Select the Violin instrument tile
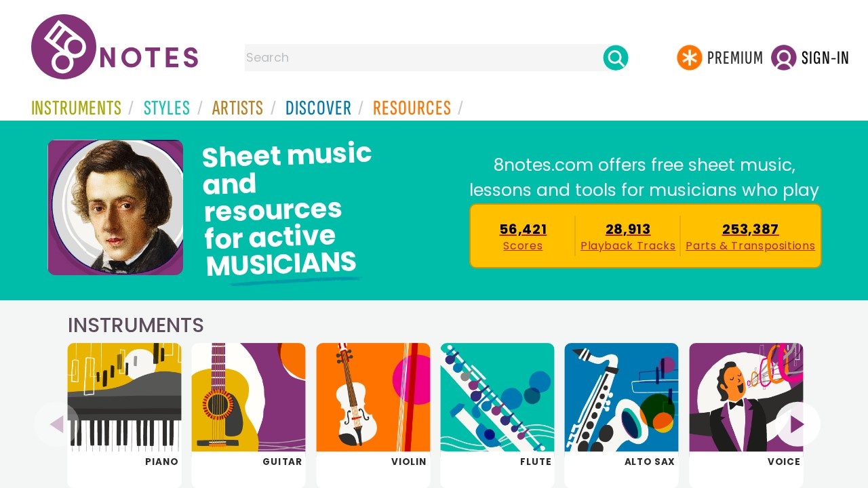Screen dimensions: 868x488 tap(373, 407)
